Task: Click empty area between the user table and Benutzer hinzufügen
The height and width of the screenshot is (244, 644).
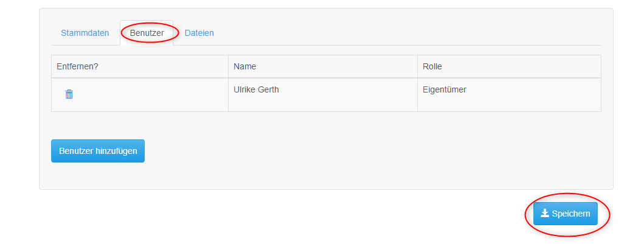Action: pyautogui.click(x=288, y=126)
